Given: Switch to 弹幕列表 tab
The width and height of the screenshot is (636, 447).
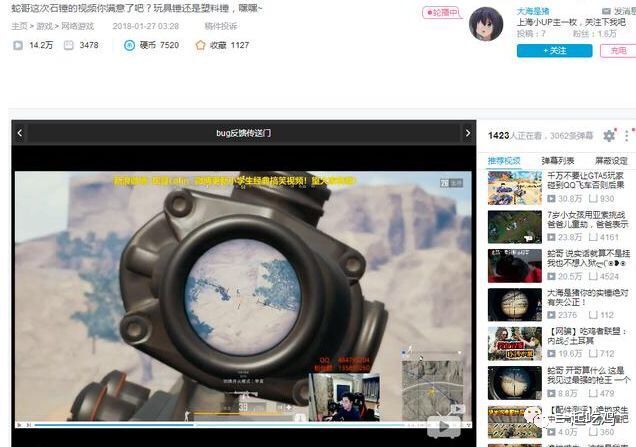Looking at the screenshot, I should pyautogui.click(x=558, y=161).
